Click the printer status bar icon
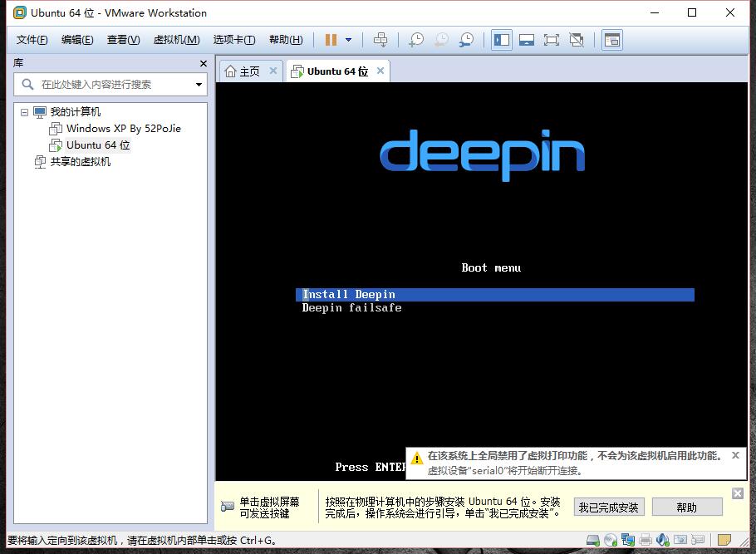Image resolution: width=756 pixels, height=554 pixels. pyautogui.click(x=646, y=540)
